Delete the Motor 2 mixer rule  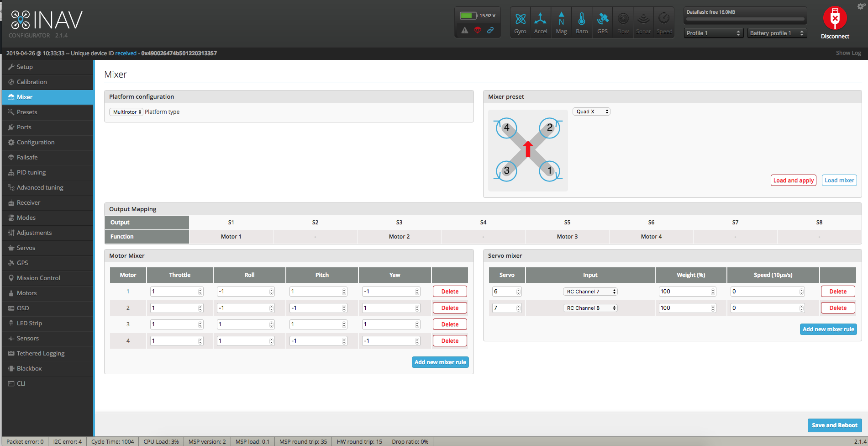(449, 308)
